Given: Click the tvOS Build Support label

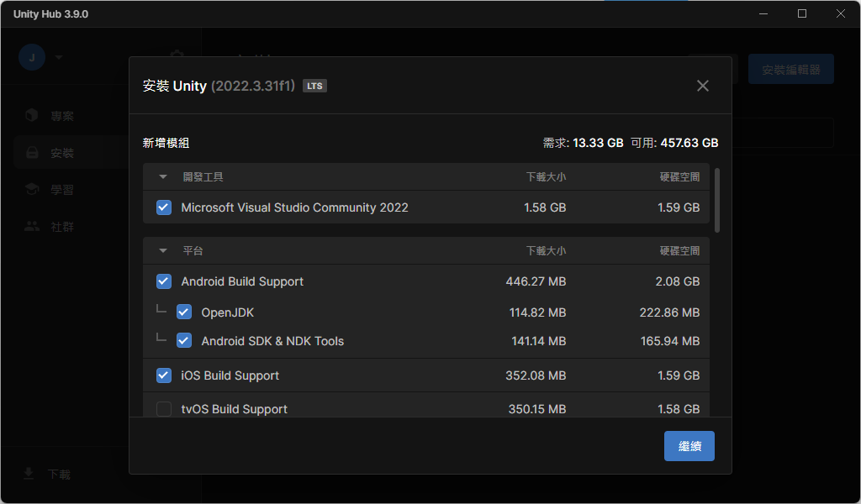Looking at the screenshot, I should tap(234, 409).
